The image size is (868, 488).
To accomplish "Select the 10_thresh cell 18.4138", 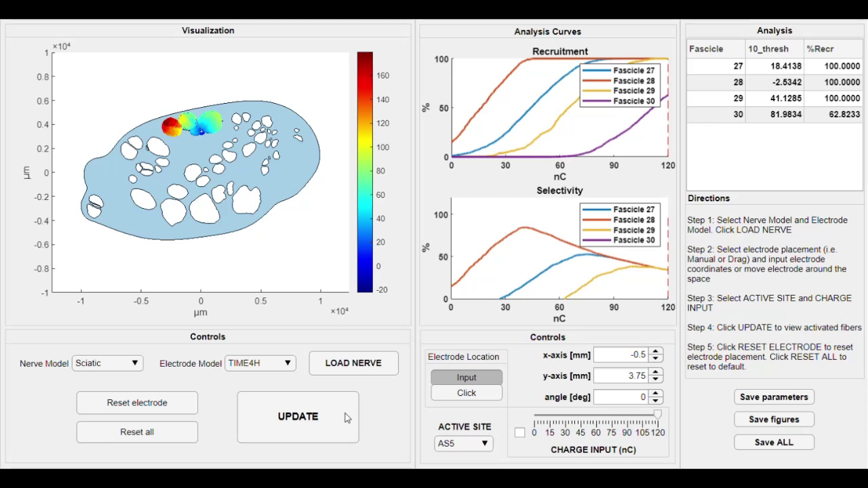I will point(774,66).
